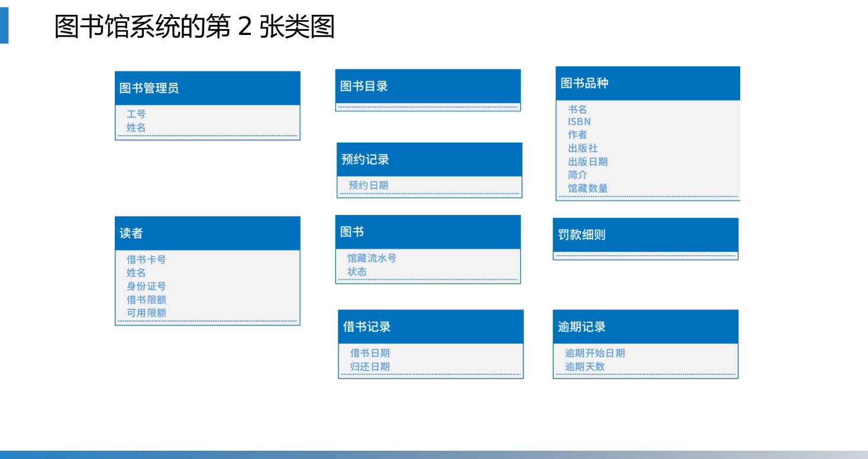Image resolution: width=868 pixels, height=459 pixels.
Task: Click the 出版日期 attribute
Action: coord(588,162)
